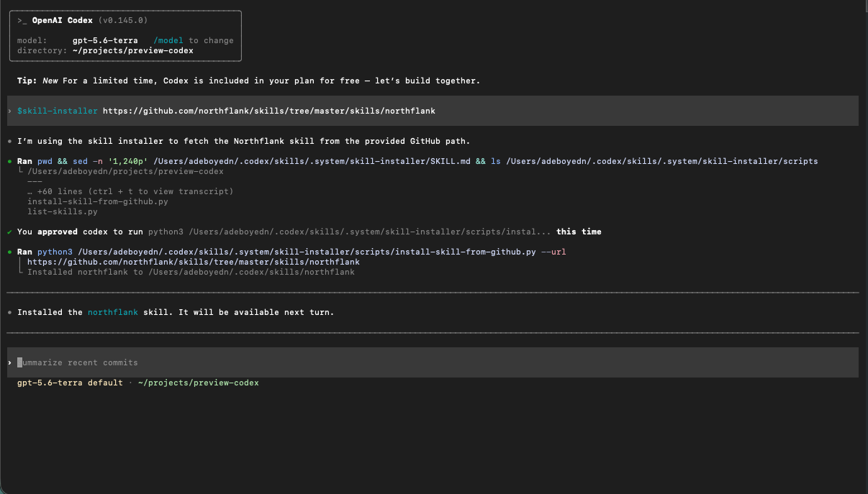Click install-skill-from-github.py in the file listing
This screenshot has height=494, width=868.
(x=98, y=201)
